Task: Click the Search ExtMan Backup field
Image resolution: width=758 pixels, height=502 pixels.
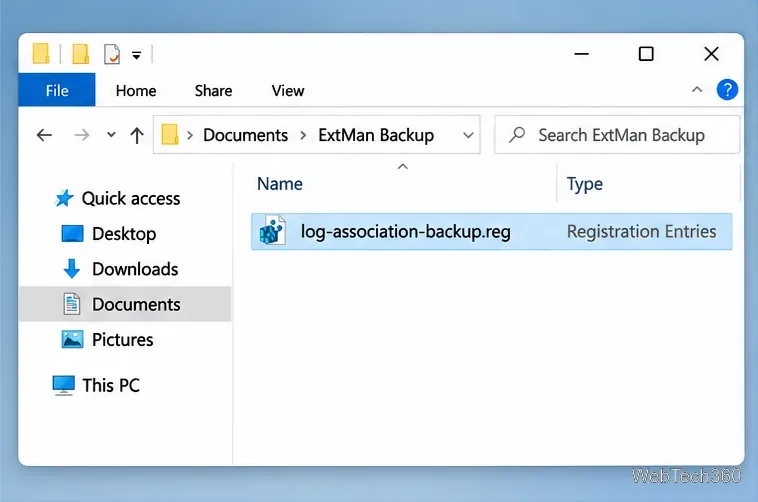Action: (x=617, y=135)
